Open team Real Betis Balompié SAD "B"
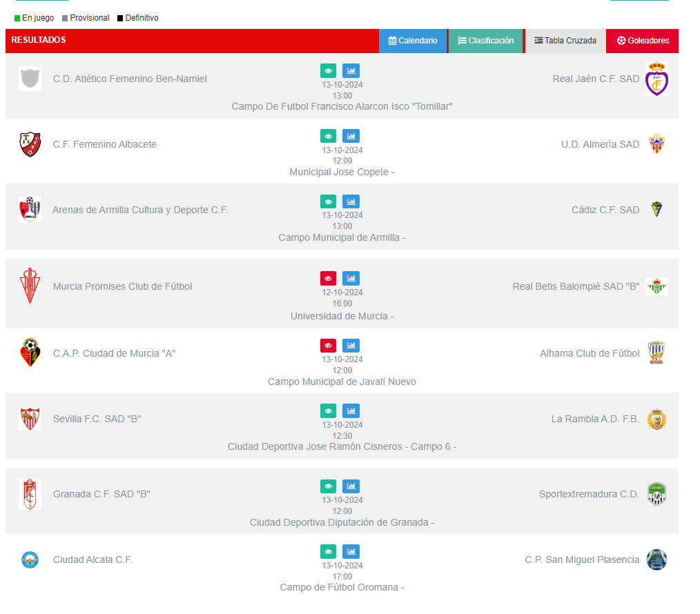Viewport: 700px width, 614px height. 576,286
